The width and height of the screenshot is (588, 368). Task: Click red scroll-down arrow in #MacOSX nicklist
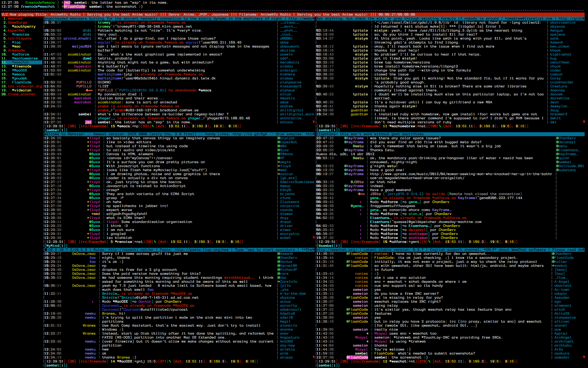coord(313,357)
